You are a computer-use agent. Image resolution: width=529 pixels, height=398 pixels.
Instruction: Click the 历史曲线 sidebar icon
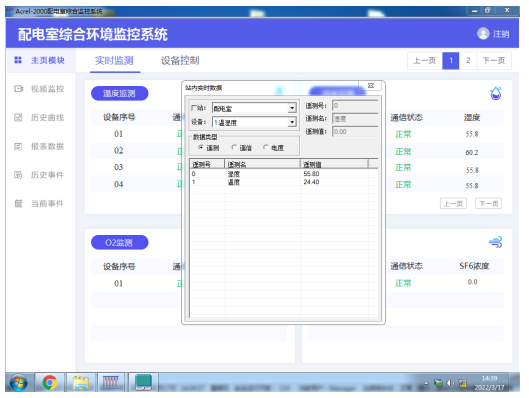(18, 117)
